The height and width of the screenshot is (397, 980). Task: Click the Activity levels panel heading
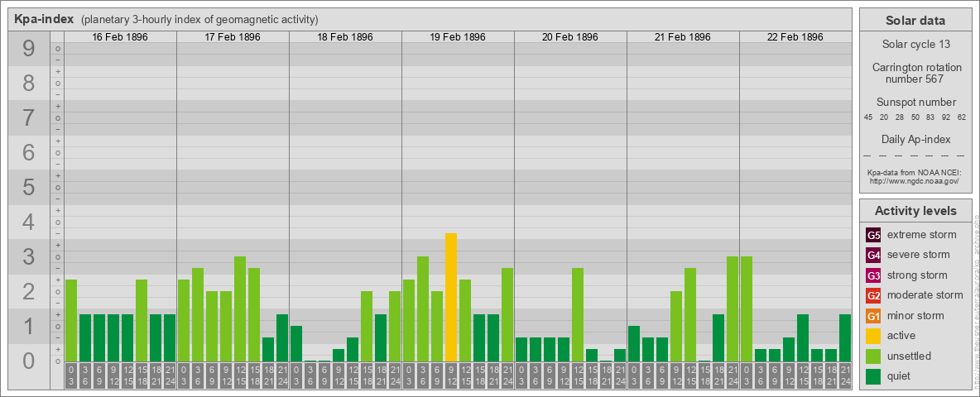click(915, 211)
